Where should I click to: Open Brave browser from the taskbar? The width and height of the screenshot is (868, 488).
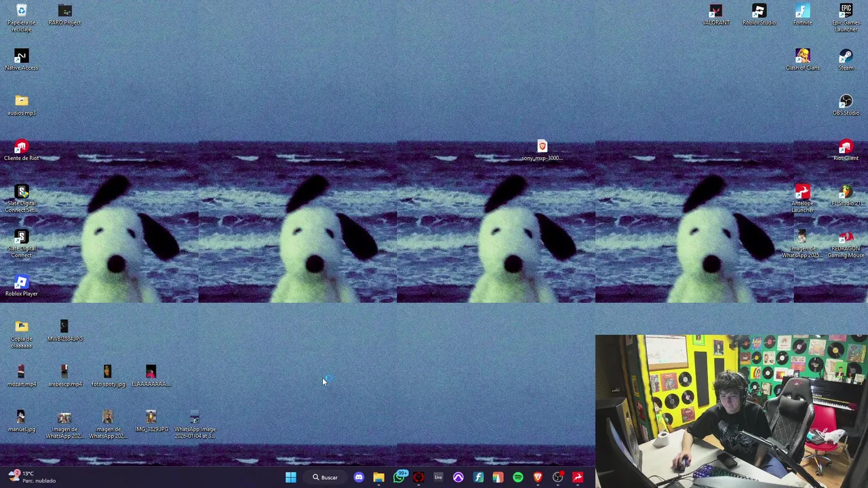(538, 478)
